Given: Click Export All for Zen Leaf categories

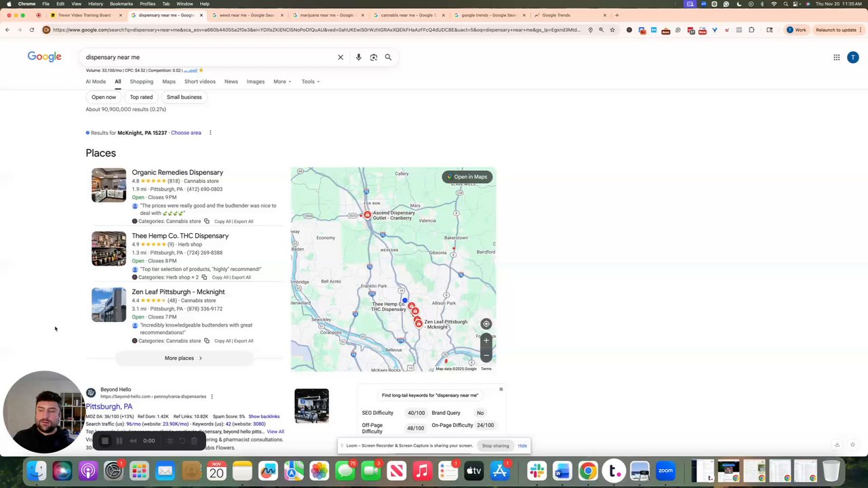Looking at the screenshot, I should coord(242,341).
